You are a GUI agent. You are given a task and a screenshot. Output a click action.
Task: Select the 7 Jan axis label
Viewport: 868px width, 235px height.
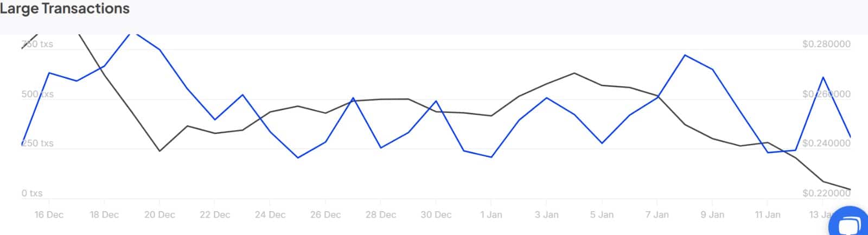658,215
